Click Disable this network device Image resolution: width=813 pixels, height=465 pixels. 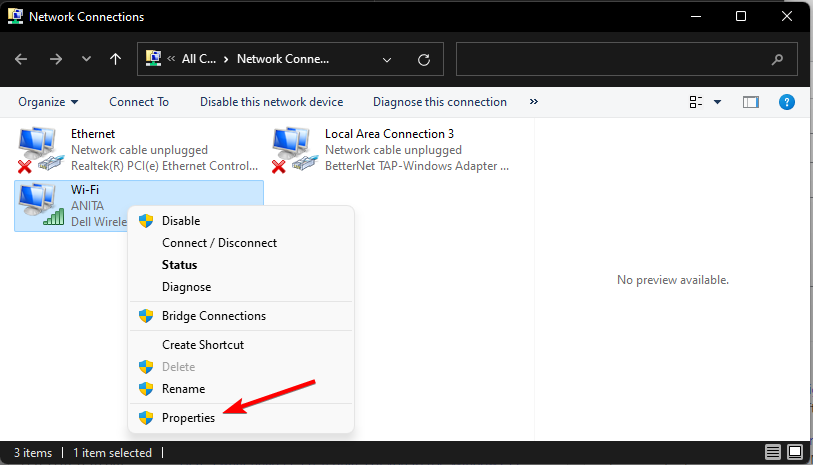[x=271, y=102]
